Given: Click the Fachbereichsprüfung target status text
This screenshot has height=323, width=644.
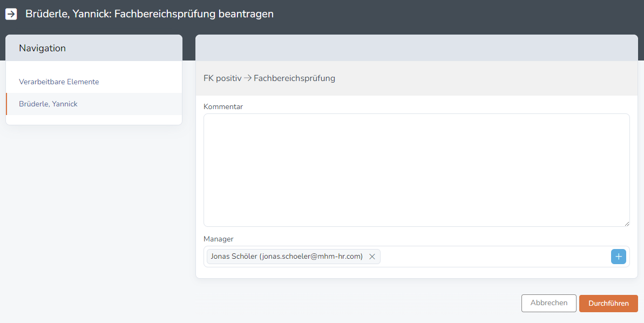Looking at the screenshot, I should pyautogui.click(x=295, y=78).
